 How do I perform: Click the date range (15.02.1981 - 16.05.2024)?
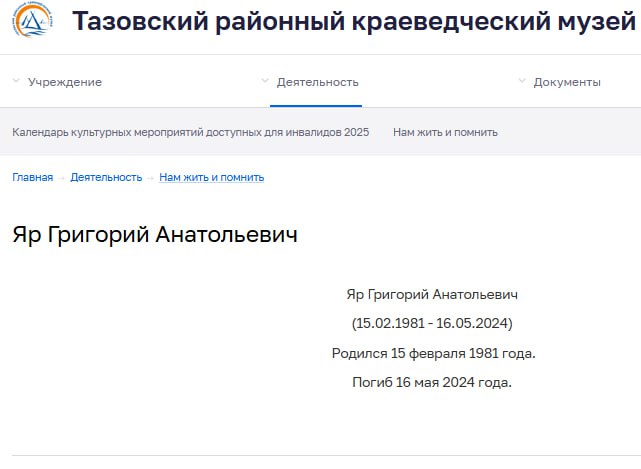click(x=432, y=323)
